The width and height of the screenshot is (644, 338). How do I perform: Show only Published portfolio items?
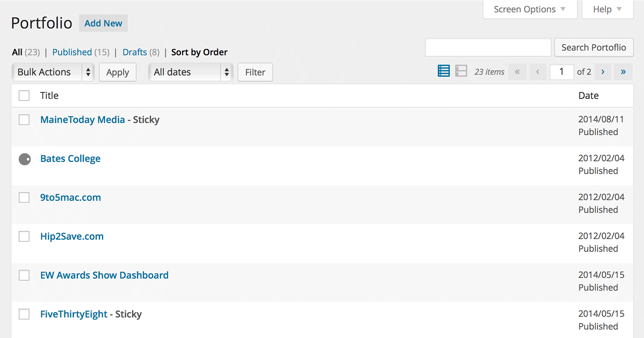click(x=72, y=52)
